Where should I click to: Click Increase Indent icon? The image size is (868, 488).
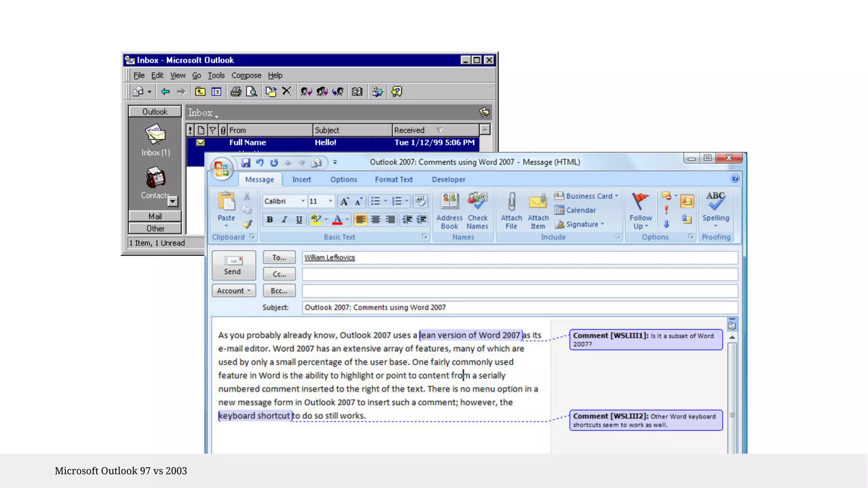pyautogui.click(x=422, y=219)
